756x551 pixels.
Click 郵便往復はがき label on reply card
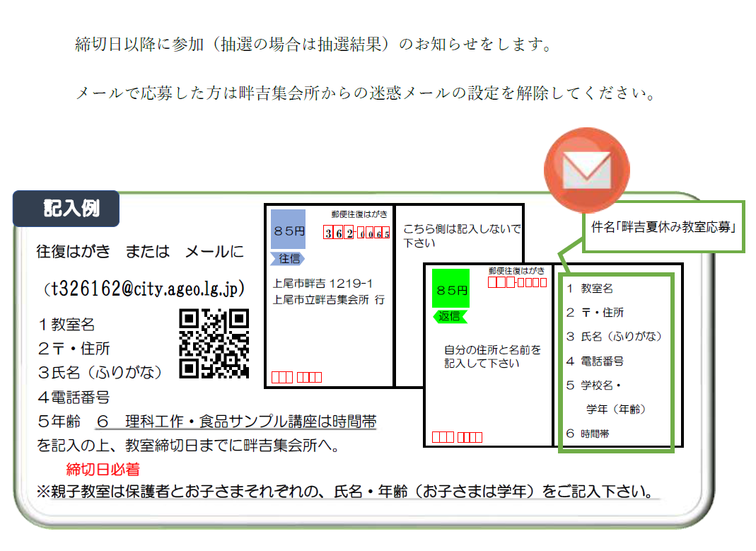(x=517, y=271)
